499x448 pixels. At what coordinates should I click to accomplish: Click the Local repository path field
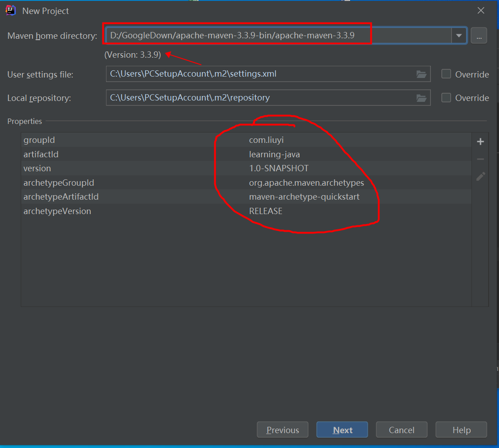(x=268, y=98)
